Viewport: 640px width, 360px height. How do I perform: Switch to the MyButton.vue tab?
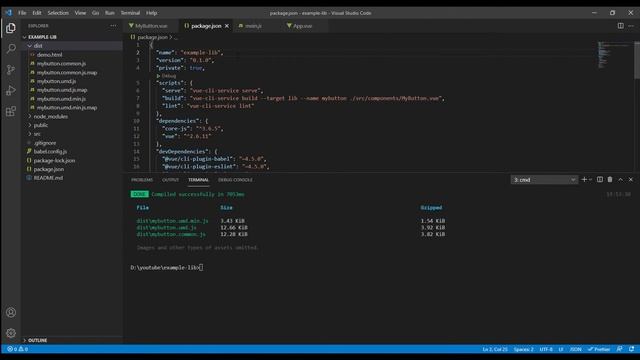tap(151, 26)
